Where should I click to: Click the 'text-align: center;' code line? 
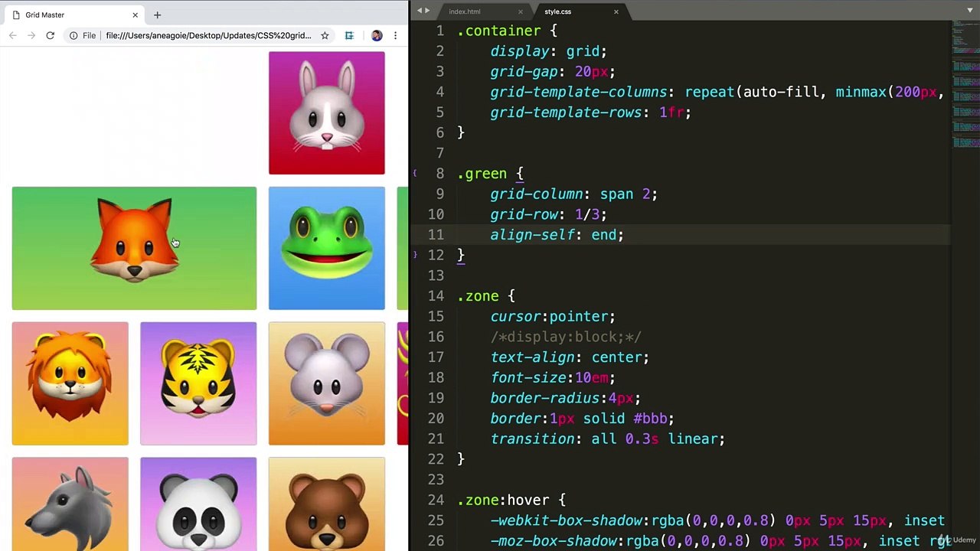click(x=570, y=357)
